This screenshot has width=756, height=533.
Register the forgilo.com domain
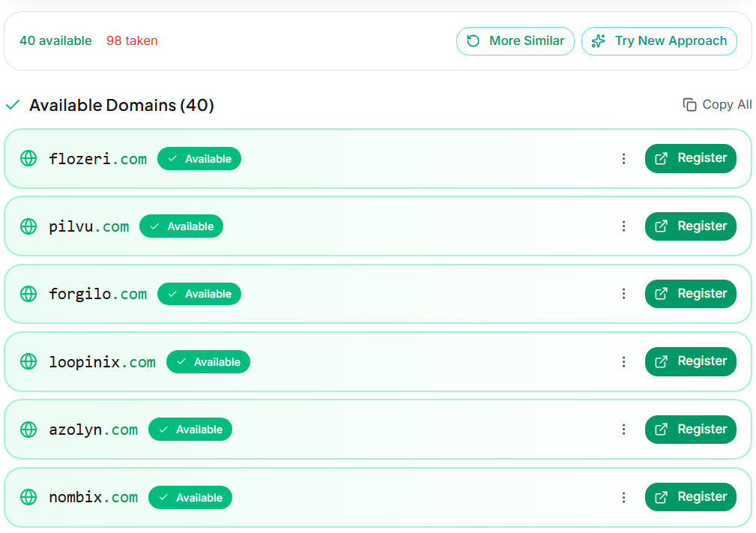coord(690,294)
